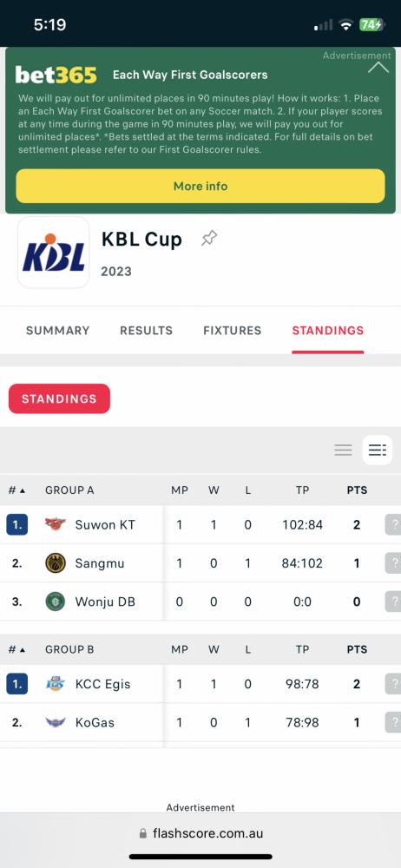
Task: Open the Wonju DB team logo
Action: 56,602
